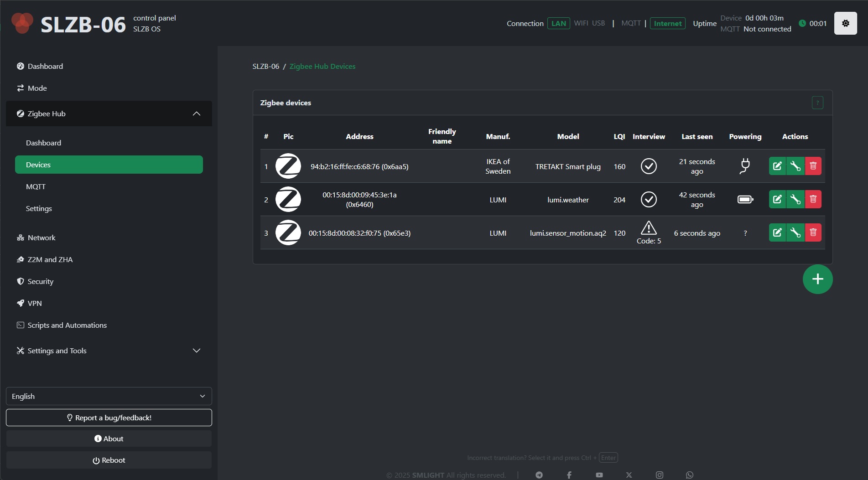This screenshot has width=868, height=480.
Task: Delete the lumi.sensor_motion.aq2 device with trash icon
Action: [x=813, y=232]
